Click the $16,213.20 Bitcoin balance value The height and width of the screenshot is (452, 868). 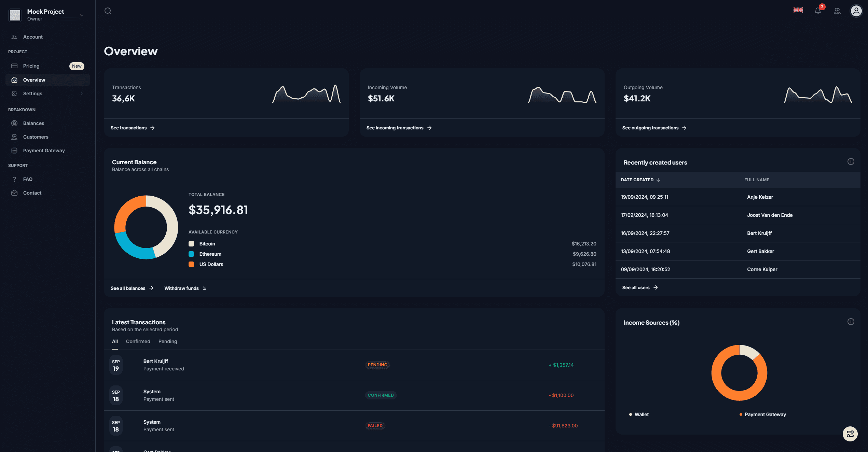(x=584, y=244)
